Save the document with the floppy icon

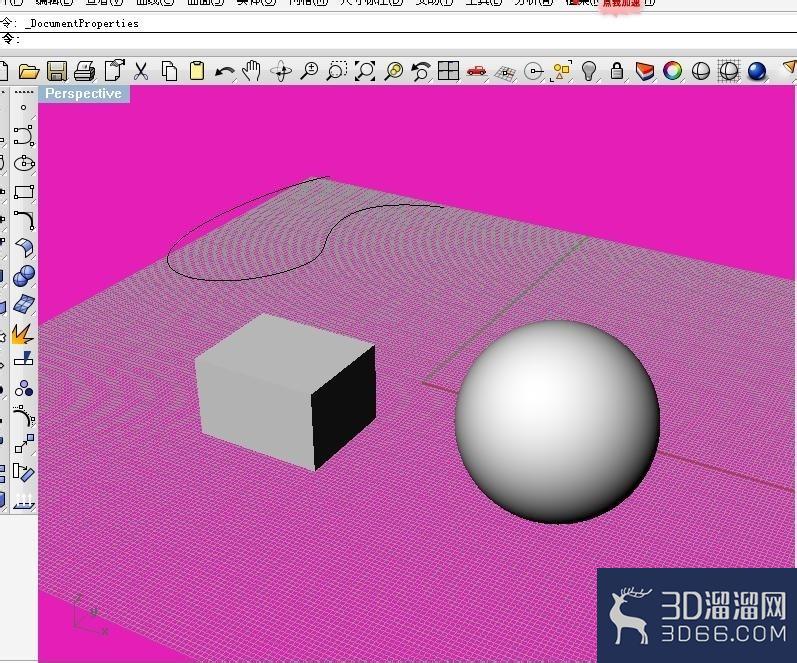pyautogui.click(x=57, y=71)
